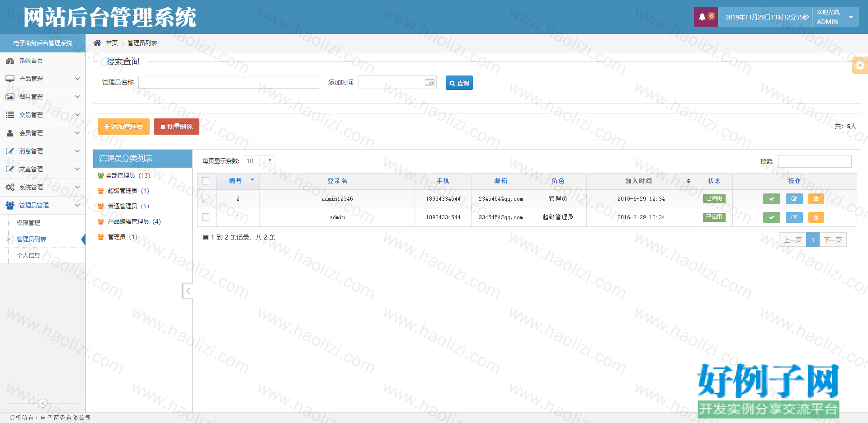Expand the 交易管理 menu chevron
868x423 pixels.
(77, 115)
